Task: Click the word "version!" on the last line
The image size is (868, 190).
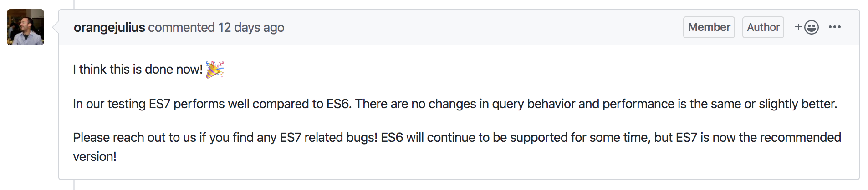Action: pyautogui.click(x=95, y=157)
